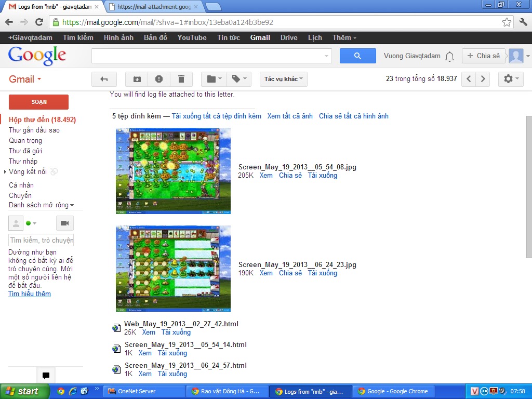Open the settings gear menu

click(511, 79)
